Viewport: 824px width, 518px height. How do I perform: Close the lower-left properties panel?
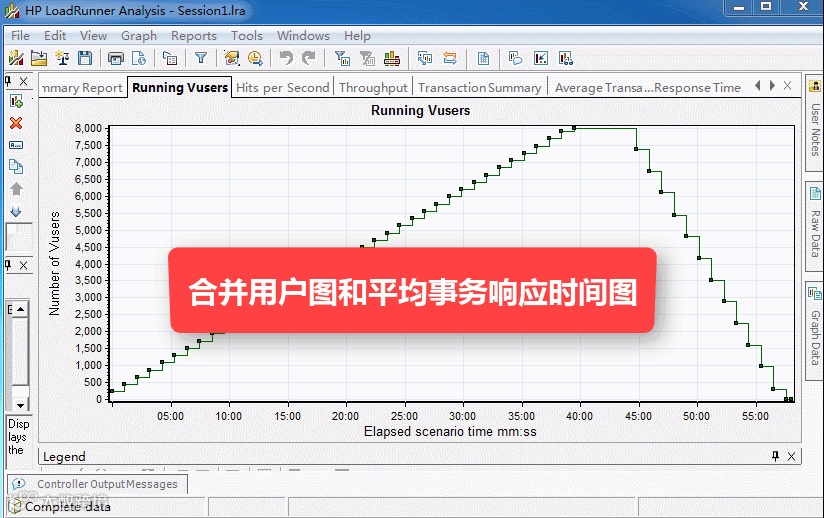click(x=24, y=265)
